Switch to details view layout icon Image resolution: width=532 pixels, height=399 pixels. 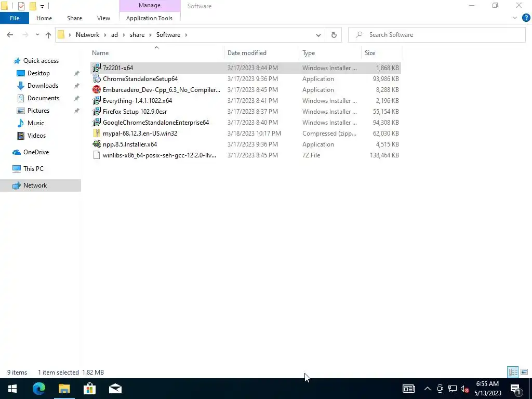pos(513,372)
